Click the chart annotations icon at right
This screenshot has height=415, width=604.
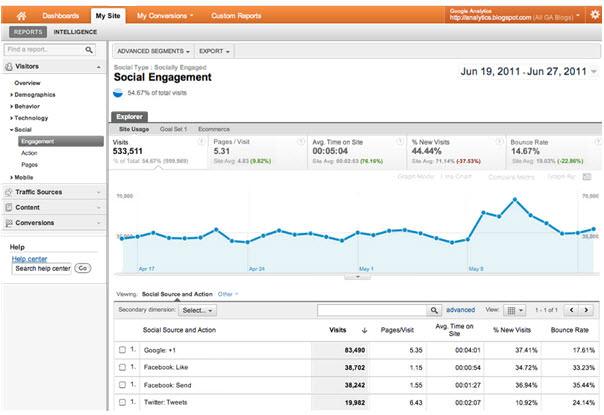click(587, 177)
